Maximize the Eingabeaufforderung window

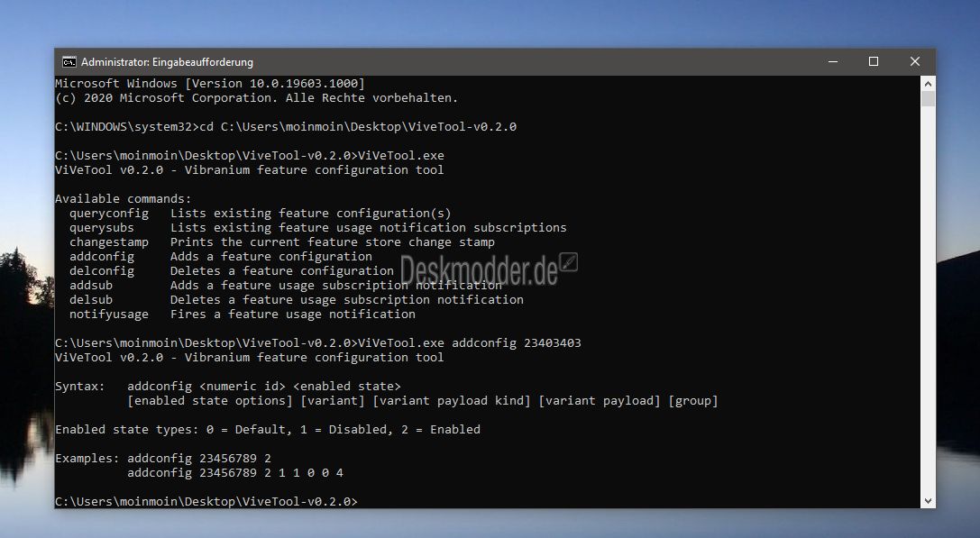pyautogui.click(x=874, y=62)
